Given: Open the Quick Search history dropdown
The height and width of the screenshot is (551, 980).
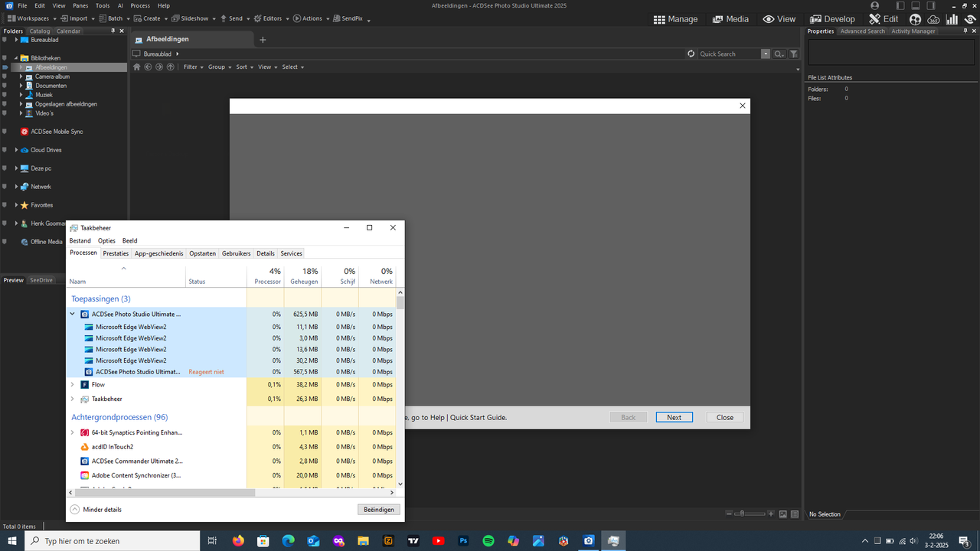Looking at the screenshot, I should pos(766,54).
